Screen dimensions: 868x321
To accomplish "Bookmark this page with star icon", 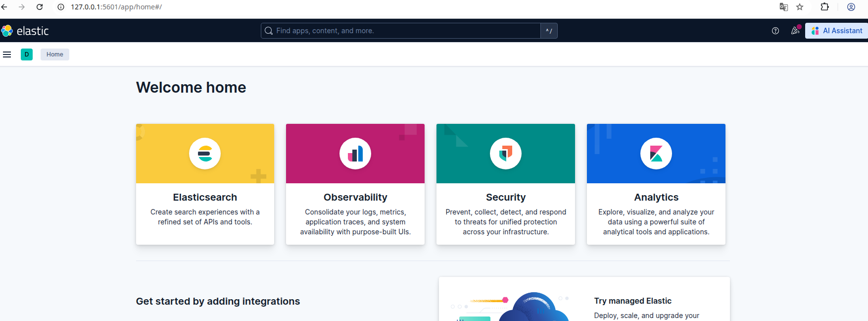I will coord(800,7).
